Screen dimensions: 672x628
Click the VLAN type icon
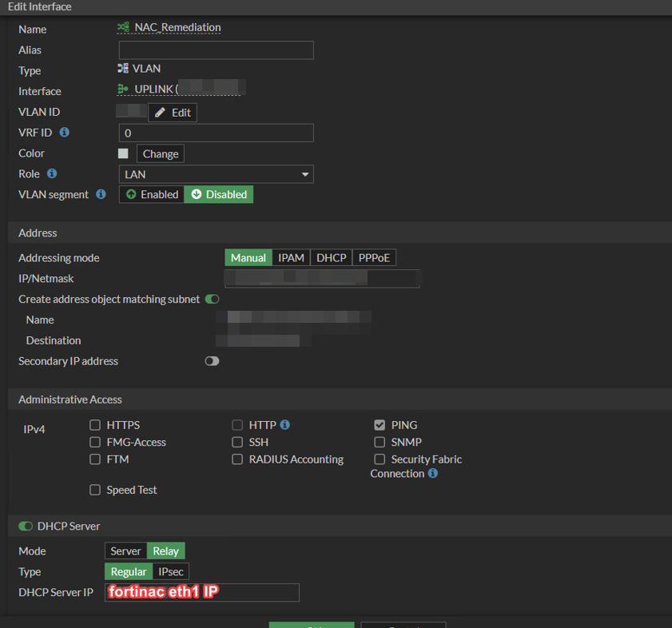pos(124,68)
